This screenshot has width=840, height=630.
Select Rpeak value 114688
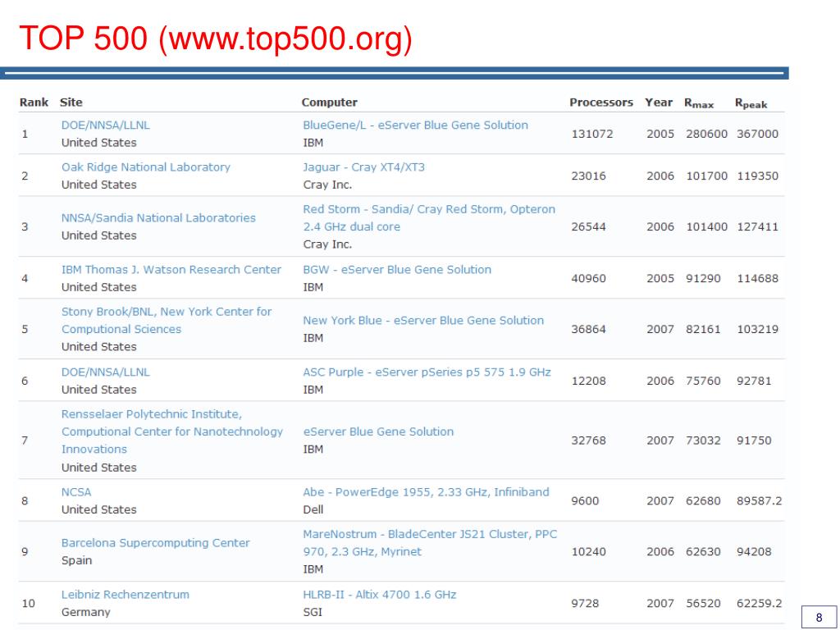pos(757,279)
